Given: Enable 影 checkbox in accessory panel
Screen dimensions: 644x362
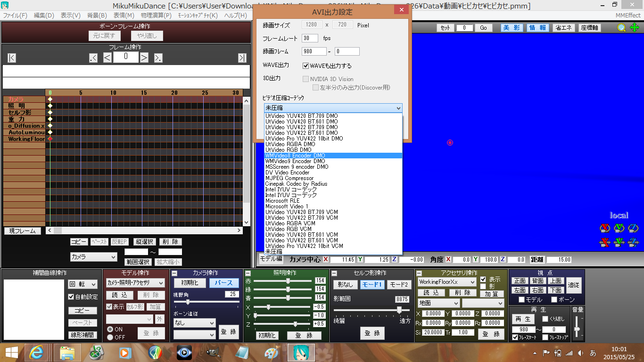Looking at the screenshot, I should pos(483,286).
